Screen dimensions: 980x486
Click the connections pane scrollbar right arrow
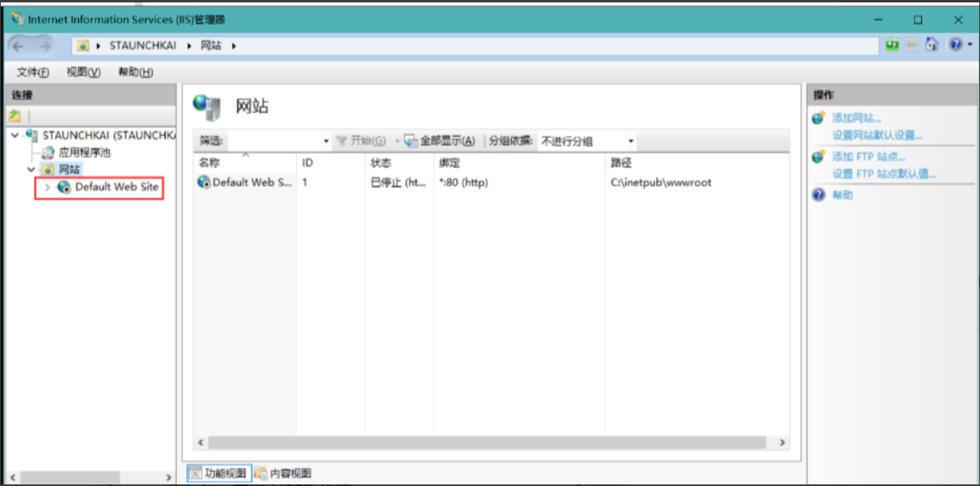(168, 477)
